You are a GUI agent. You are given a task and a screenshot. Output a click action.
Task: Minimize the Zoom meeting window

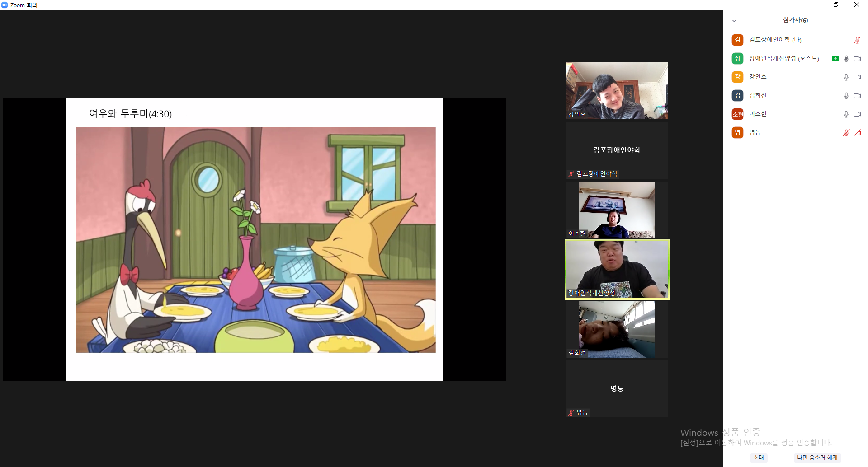pyautogui.click(x=816, y=5)
